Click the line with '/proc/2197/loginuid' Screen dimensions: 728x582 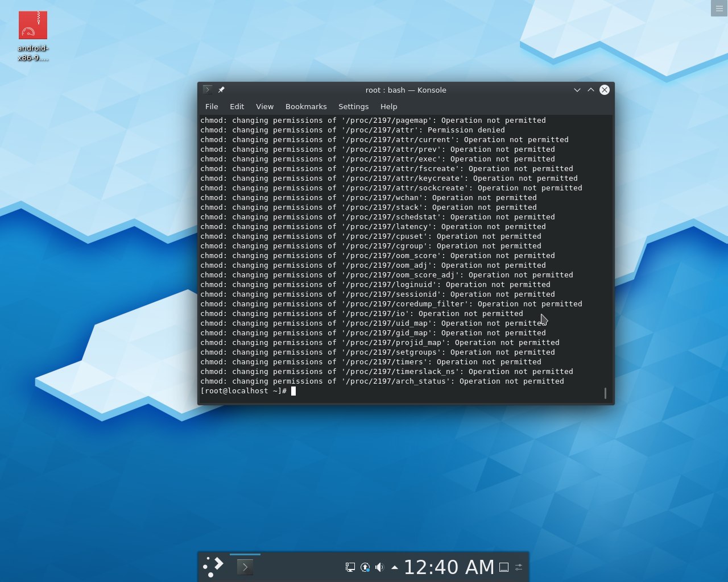coord(375,285)
